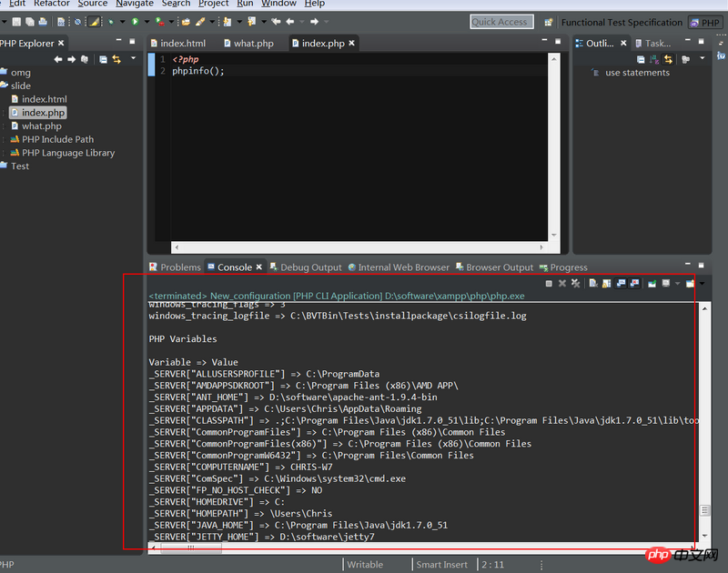Click the Writable status bar entry
The width and height of the screenshot is (728, 573).
(365, 565)
